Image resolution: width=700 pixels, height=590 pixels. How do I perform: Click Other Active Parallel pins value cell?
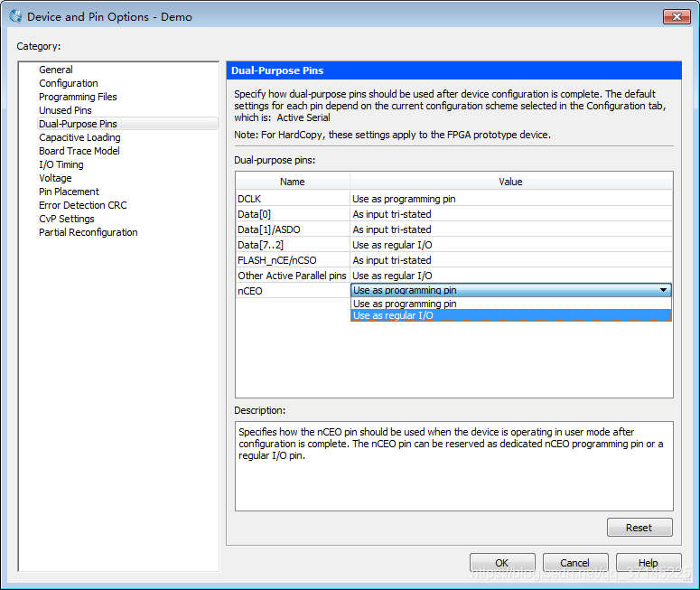[x=511, y=276]
